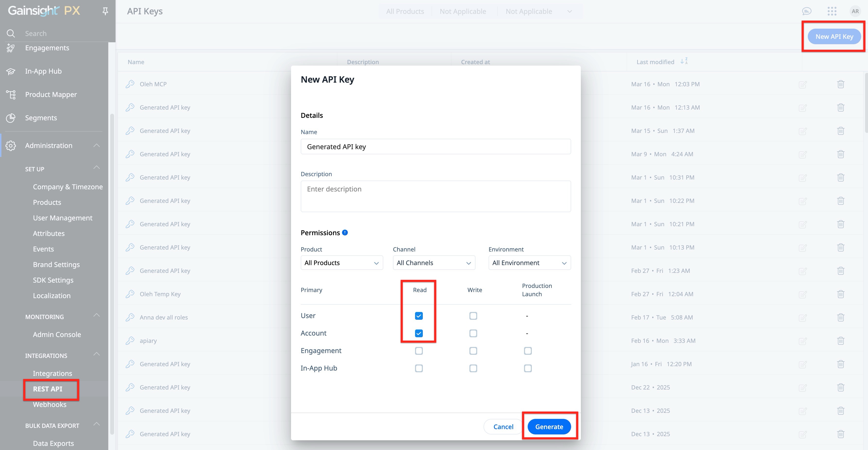Image resolution: width=868 pixels, height=450 pixels.
Task: Click the sidebar vertical scrollbar
Action: point(112,270)
